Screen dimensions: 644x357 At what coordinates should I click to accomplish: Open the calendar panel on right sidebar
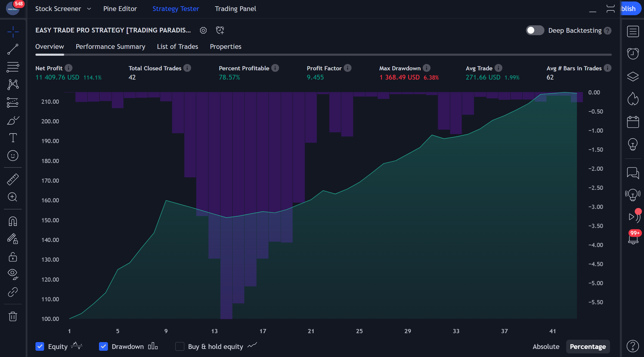pyautogui.click(x=633, y=122)
